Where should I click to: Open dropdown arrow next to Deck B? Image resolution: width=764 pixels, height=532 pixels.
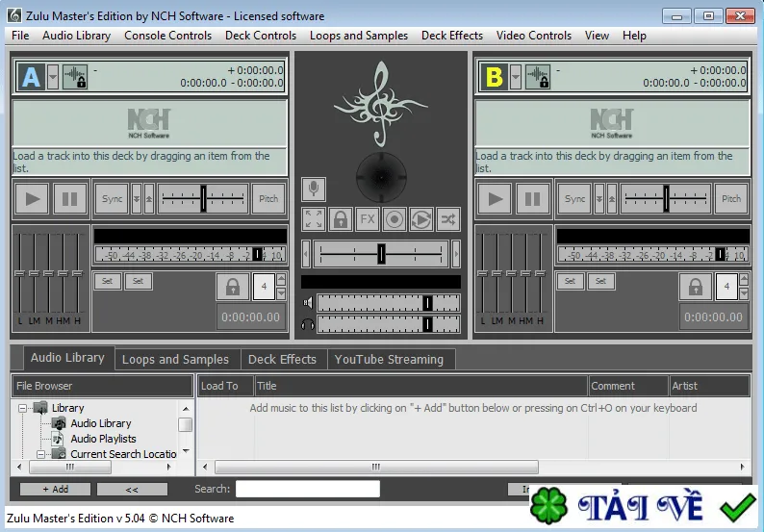pyautogui.click(x=516, y=77)
